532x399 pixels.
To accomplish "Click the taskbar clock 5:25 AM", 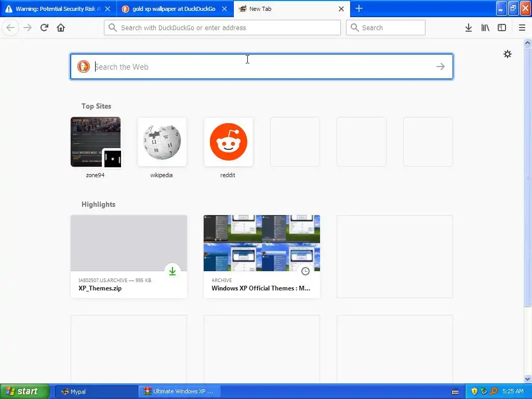I will tap(513, 391).
